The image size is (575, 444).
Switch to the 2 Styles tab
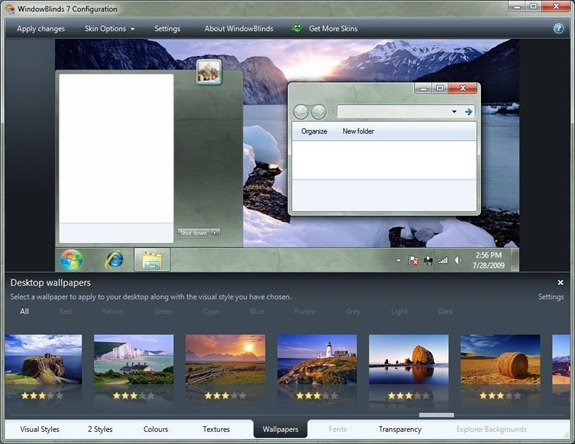click(x=100, y=429)
